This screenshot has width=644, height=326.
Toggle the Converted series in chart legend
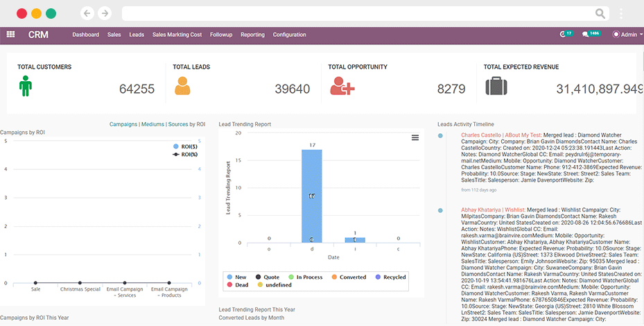click(349, 277)
